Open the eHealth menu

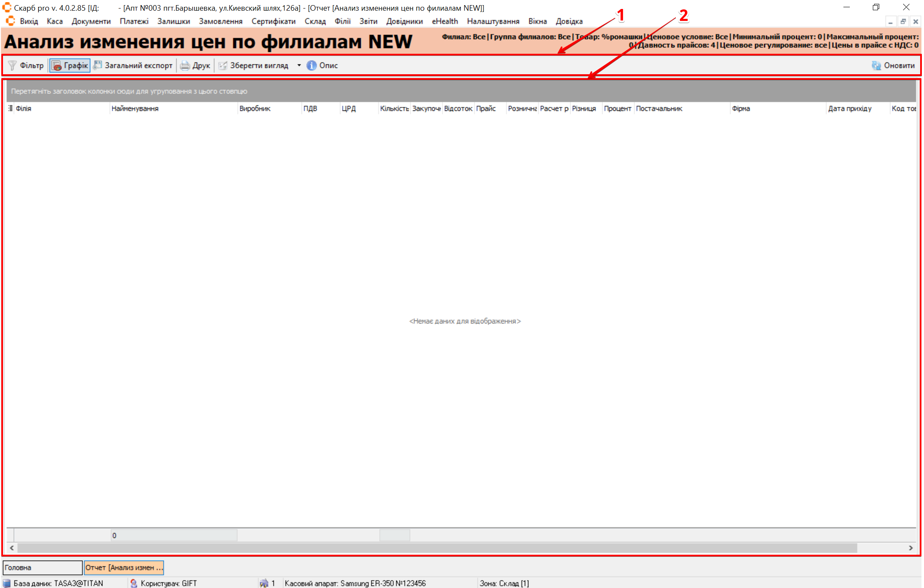pos(444,21)
